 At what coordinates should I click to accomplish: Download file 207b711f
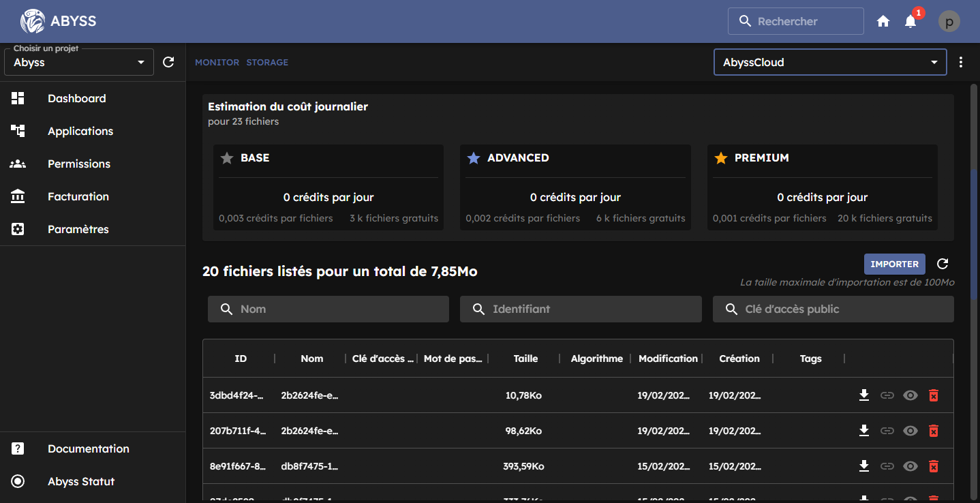point(864,431)
